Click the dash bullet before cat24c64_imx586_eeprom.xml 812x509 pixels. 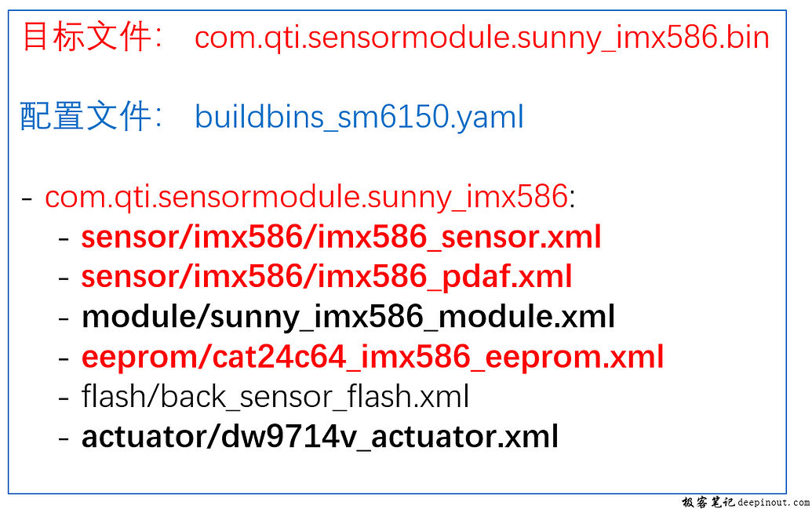[64, 358]
